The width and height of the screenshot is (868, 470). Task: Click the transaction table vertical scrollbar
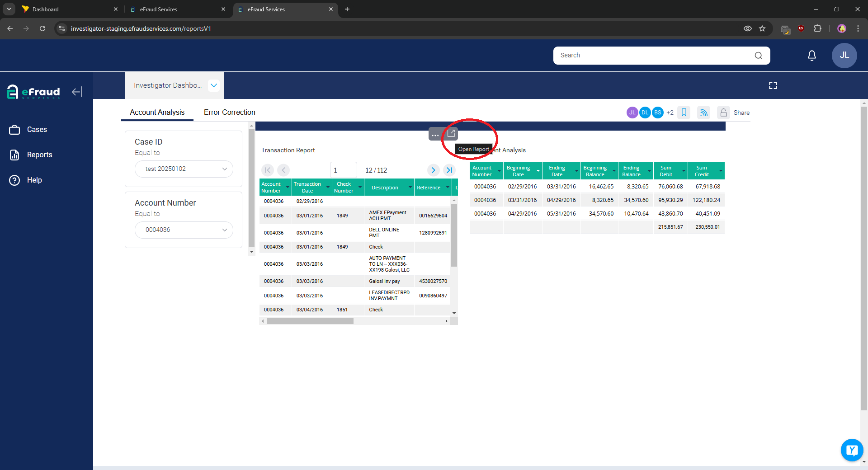click(x=454, y=235)
